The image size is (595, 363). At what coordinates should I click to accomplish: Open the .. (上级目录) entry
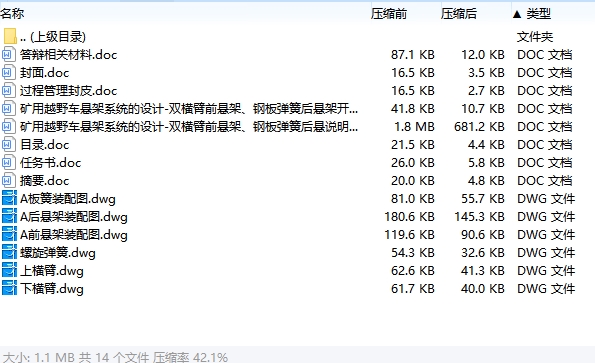coord(53,37)
